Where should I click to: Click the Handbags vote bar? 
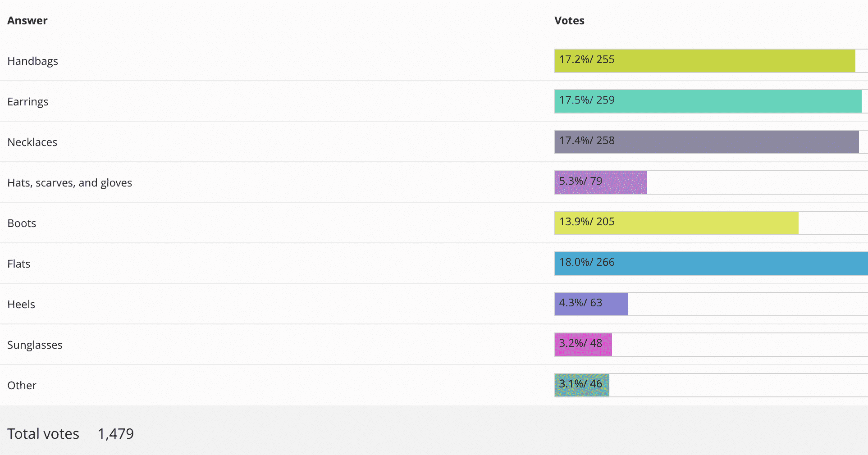click(704, 61)
